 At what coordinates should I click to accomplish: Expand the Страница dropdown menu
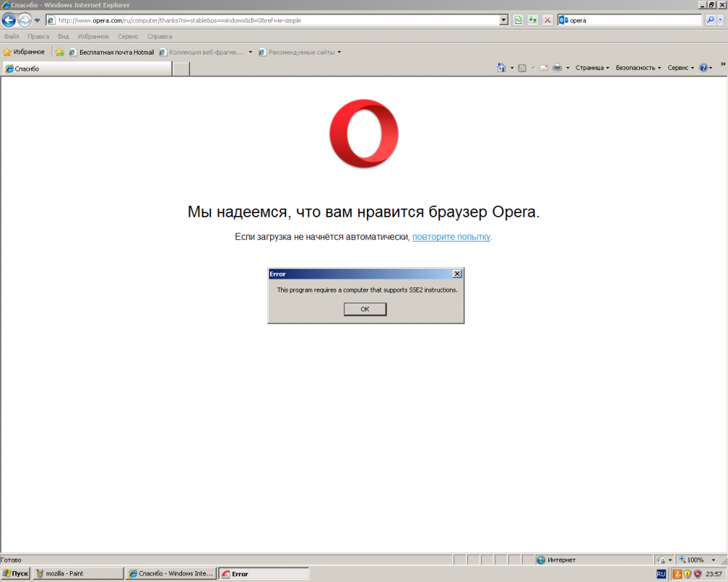click(x=592, y=68)
